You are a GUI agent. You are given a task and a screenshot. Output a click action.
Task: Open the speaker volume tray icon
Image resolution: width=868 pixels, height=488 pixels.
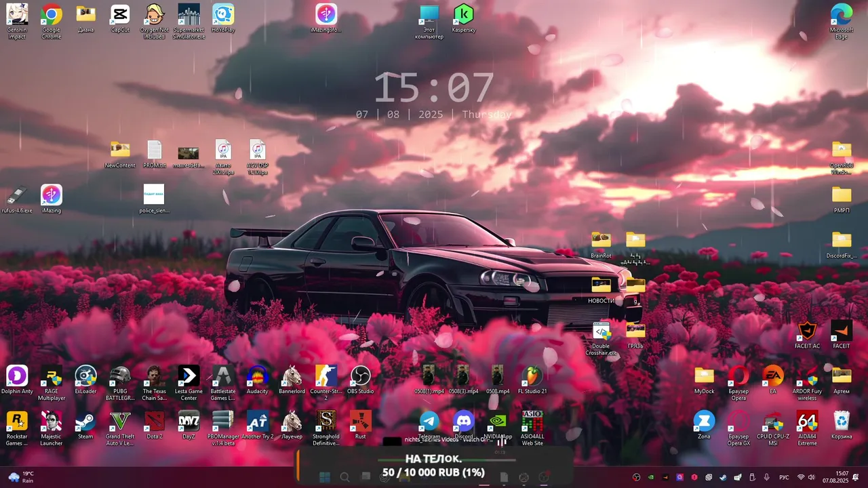[x=811, y=478]
